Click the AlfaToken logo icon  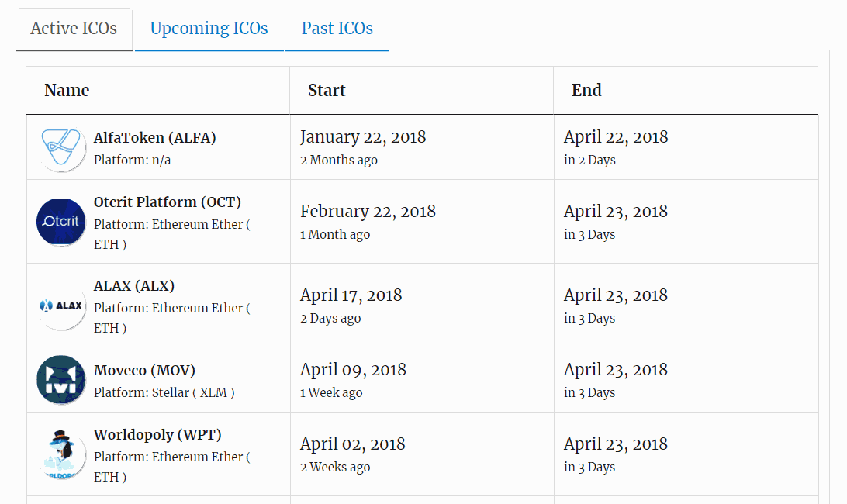coord(61,148)
